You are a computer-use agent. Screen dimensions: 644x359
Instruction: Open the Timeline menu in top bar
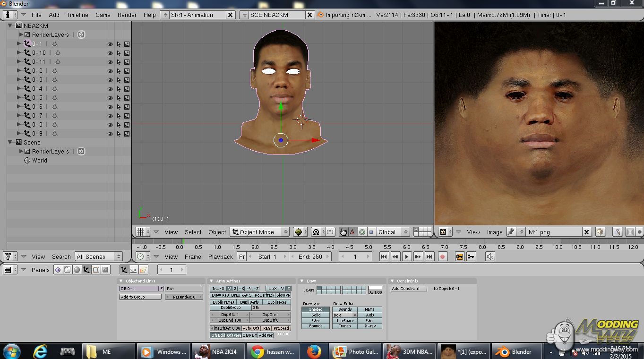click(77, 15)
